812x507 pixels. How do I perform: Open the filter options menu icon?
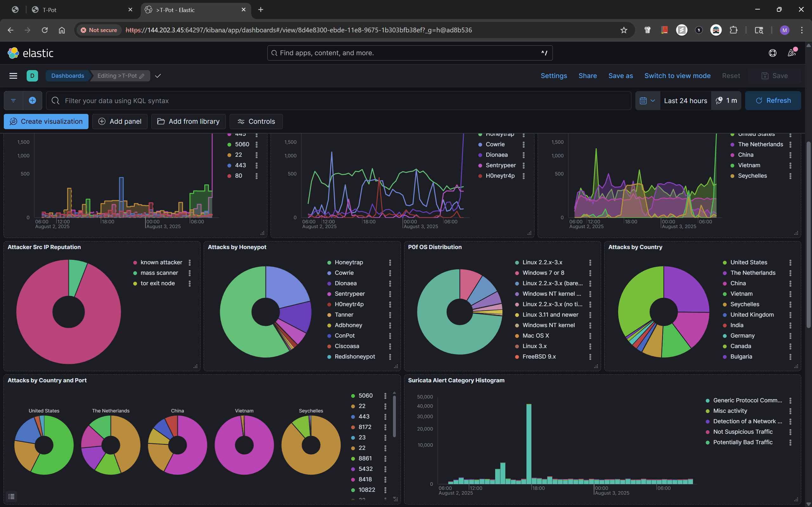pyautogui.click(x=13, y=101)
